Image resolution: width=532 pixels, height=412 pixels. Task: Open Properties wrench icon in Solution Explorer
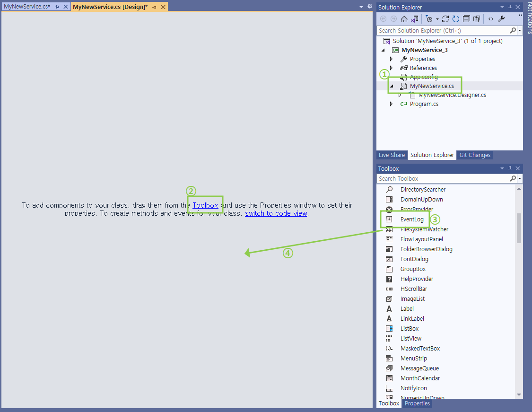click(501, 19)
